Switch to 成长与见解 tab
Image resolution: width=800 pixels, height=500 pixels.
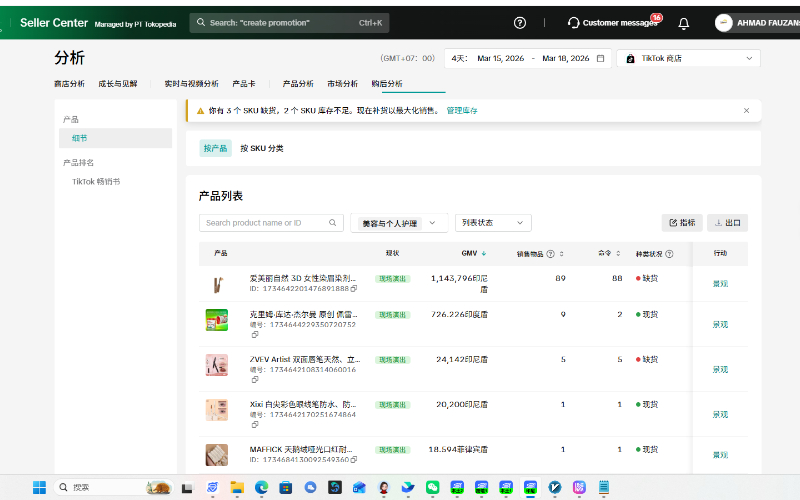pos(117,84)
